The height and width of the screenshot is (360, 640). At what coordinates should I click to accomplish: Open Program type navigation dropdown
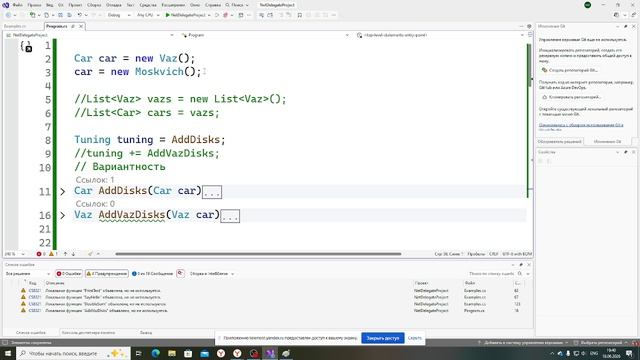pyautogui.click(x=265, y=35)
